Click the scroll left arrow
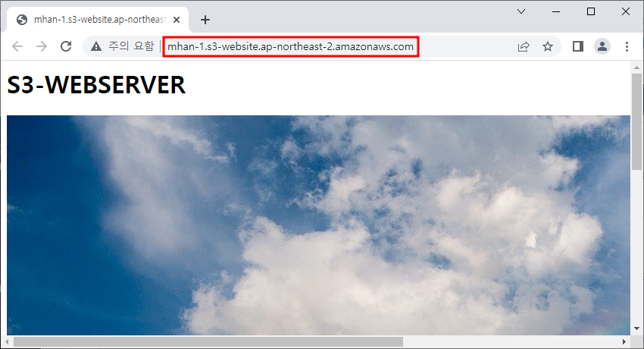Screen dimensions: 644x349 coord(7,341)
